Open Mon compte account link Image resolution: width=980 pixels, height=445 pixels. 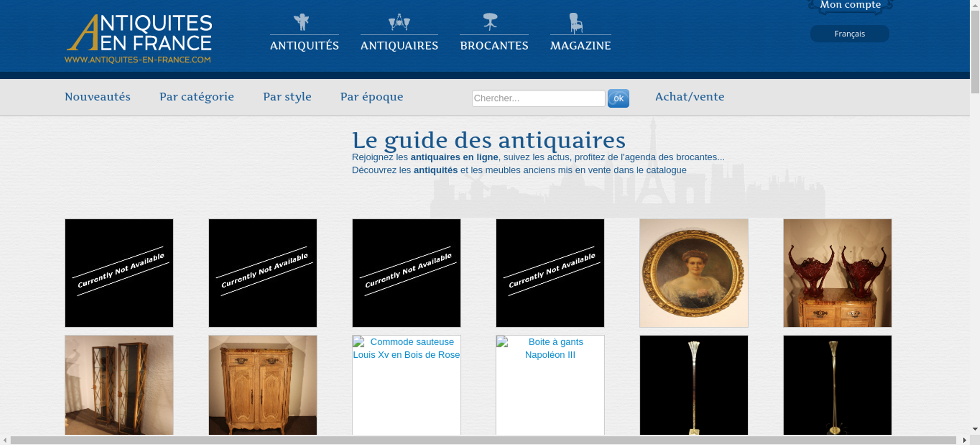pyautogui.click(x=850, y=5)
